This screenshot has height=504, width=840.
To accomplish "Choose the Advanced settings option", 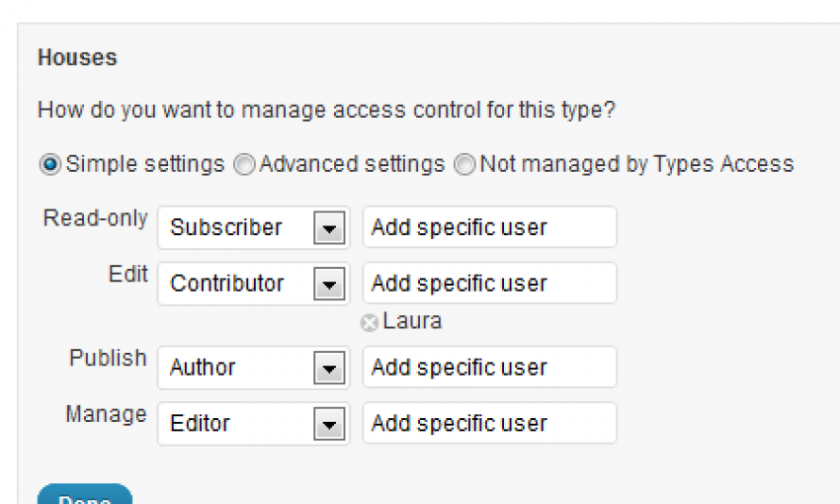I will pos(244,164).
